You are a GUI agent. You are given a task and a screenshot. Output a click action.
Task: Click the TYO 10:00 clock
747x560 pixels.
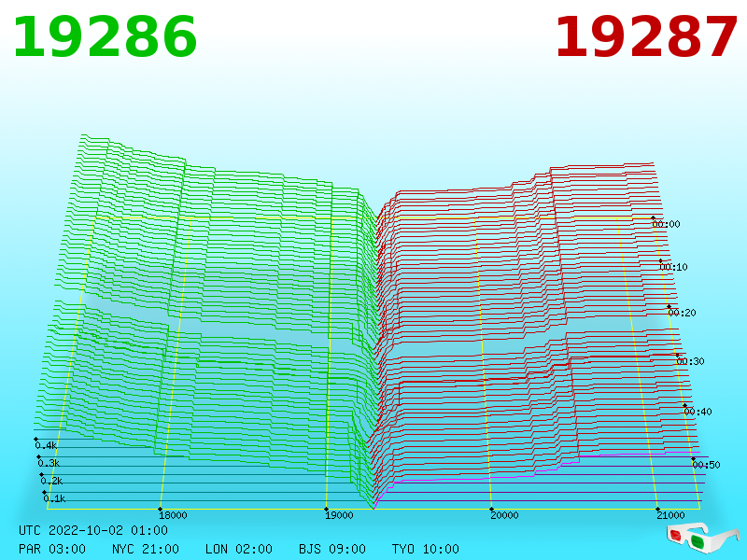click(x=426, y=549)
